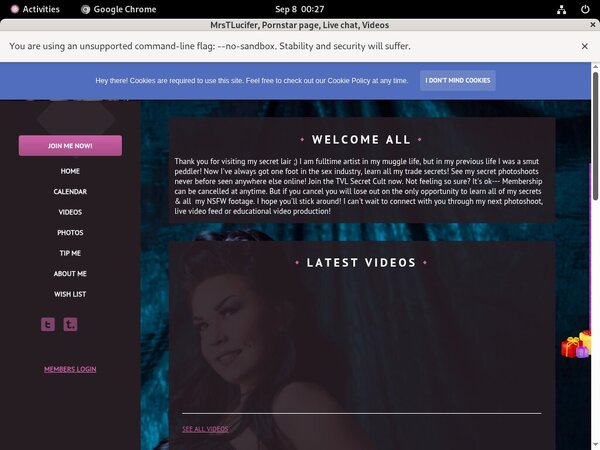
Task: Open the Calendar page
Action: [70, 192]
